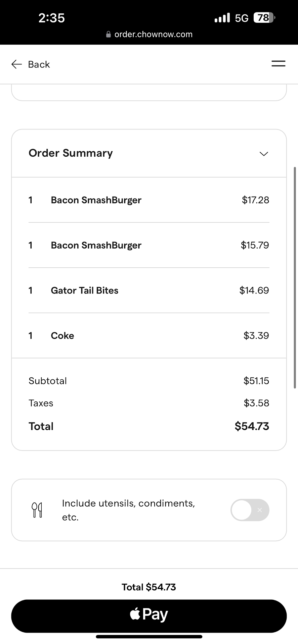Tap the clock time in status bar
The height and width of the screenshot is (644, 298).
pos(51,18)
